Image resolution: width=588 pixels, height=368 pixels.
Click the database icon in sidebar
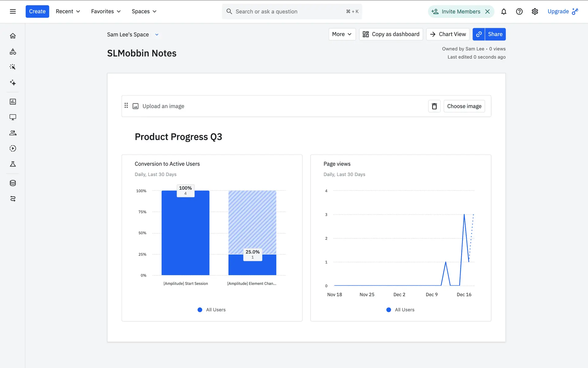tap(13, 183)
